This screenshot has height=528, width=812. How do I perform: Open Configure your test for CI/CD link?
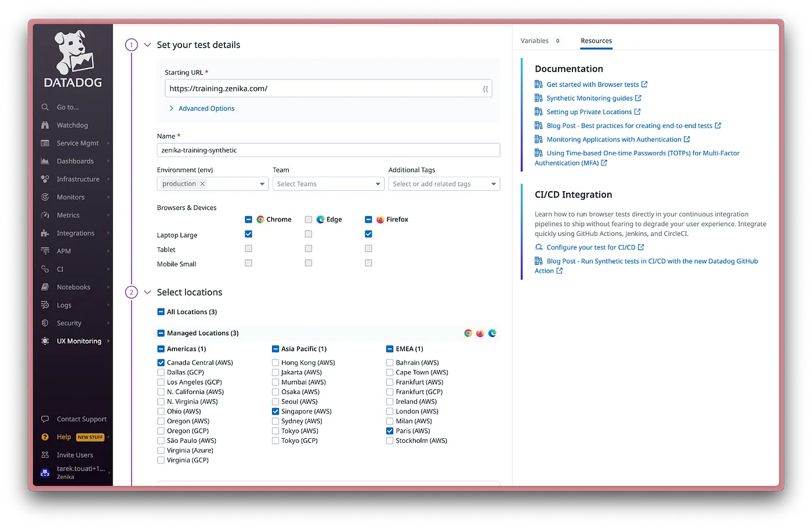click(590, 247)
